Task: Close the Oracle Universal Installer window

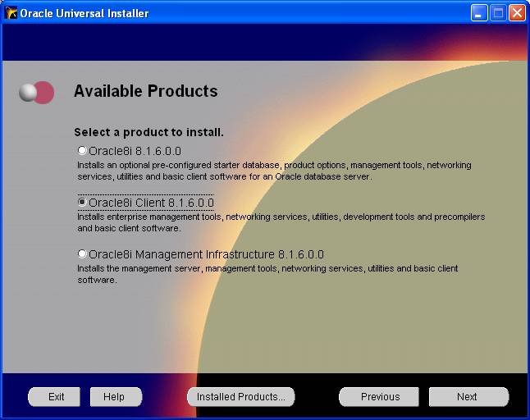Action: coord(517,13)
